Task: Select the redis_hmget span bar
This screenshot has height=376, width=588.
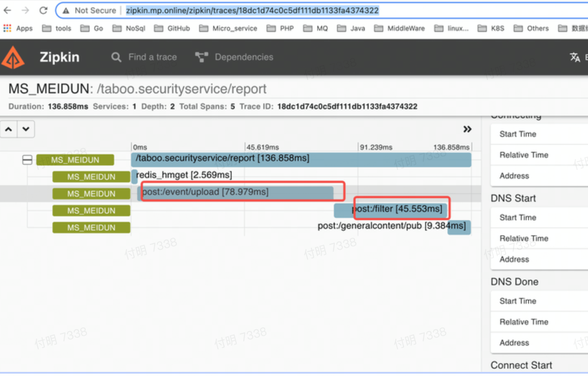Action: (134, 176)
